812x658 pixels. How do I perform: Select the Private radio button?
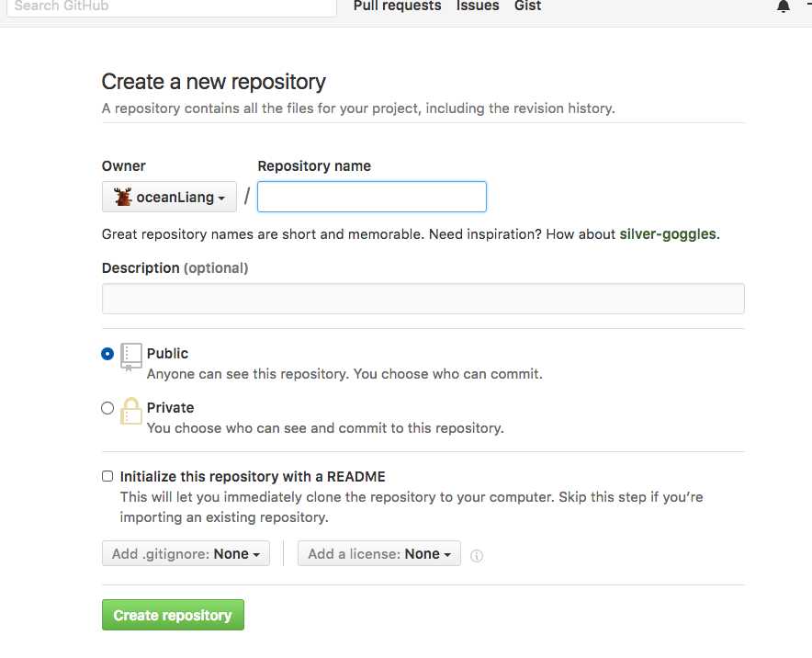(x=107, y=408)
